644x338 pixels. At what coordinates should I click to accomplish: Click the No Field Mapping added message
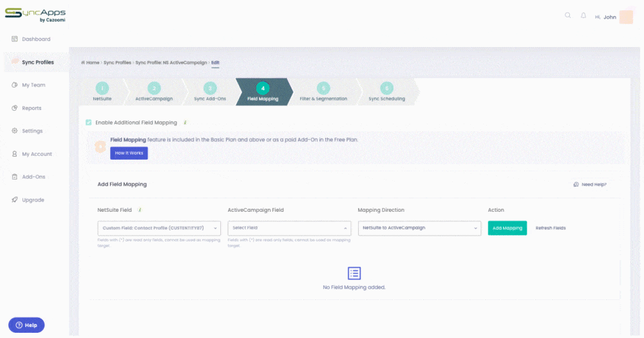coord(354,287)
